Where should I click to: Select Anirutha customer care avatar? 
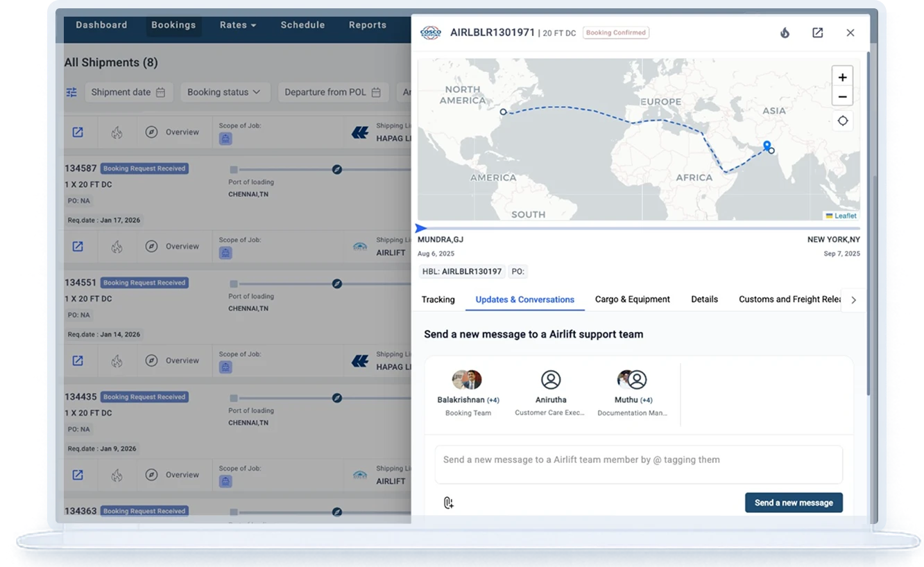(551, 380)
